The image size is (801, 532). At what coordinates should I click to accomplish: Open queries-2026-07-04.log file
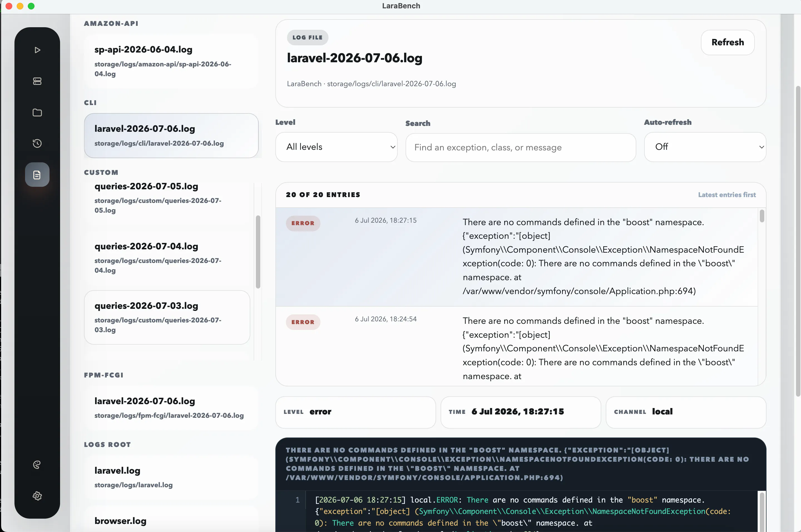[x=167, y=258]
